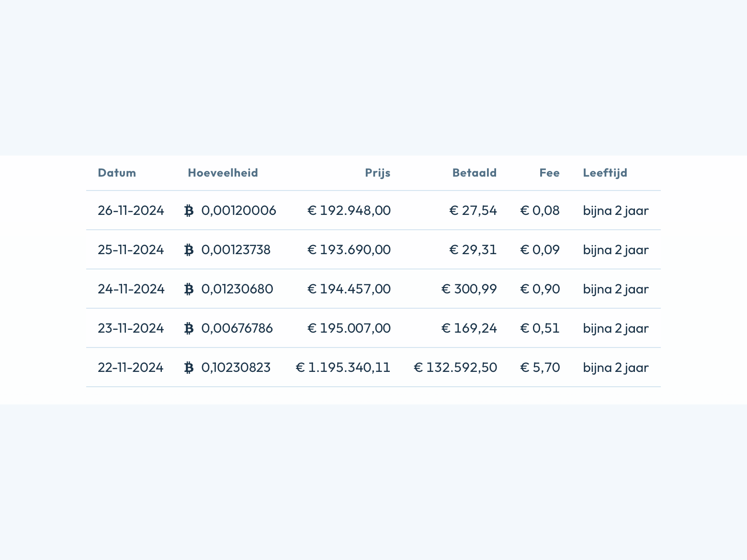Click the Prijs column header

click(x=378, y=173)
